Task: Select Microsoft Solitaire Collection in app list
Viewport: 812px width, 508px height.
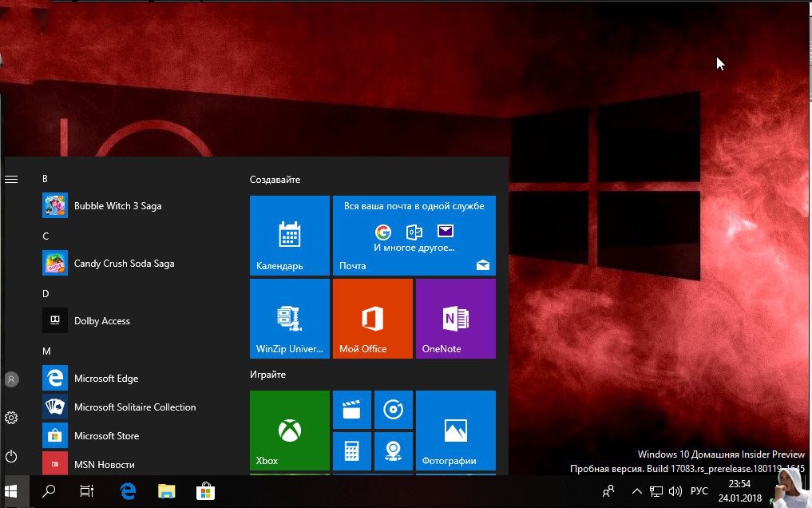Action: click(134, 407)
